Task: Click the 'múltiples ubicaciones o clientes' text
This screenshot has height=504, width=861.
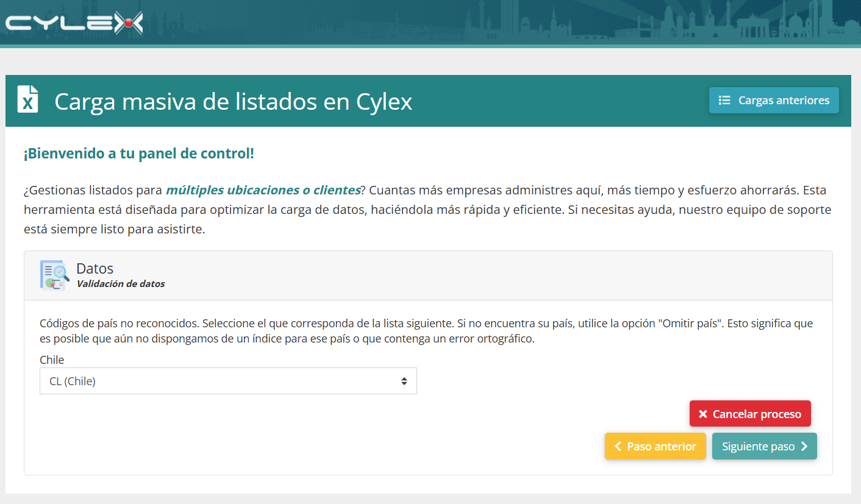Action: pos(263,190)
